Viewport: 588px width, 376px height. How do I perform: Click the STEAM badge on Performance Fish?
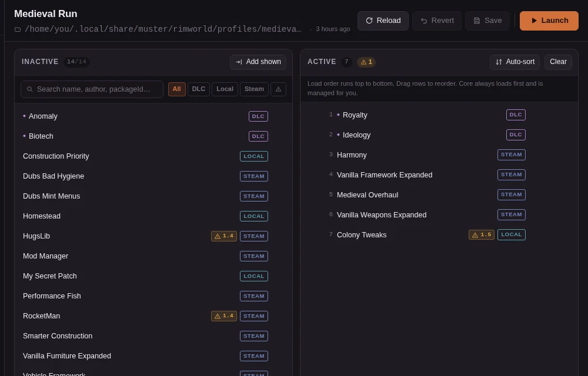(x=254, y=296)
